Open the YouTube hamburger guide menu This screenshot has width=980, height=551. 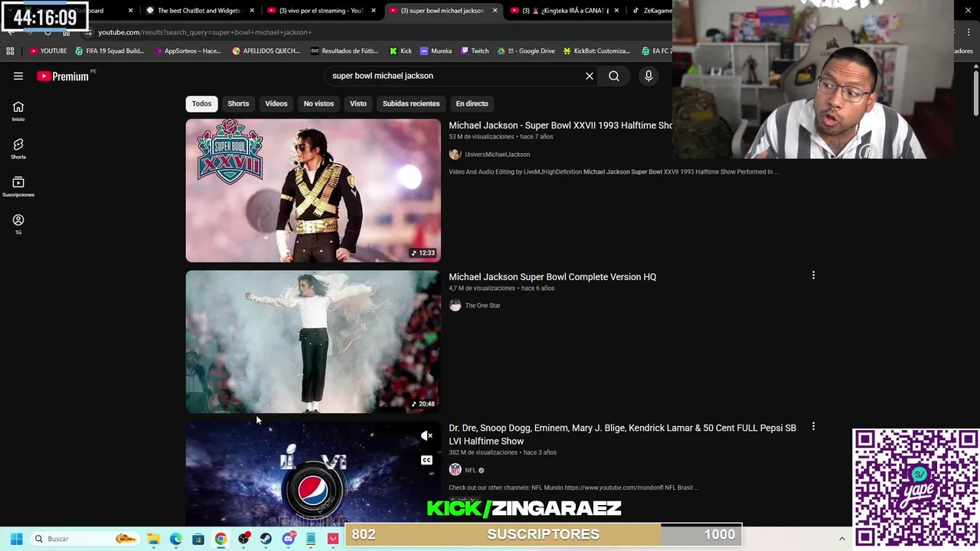pos(18,76)
